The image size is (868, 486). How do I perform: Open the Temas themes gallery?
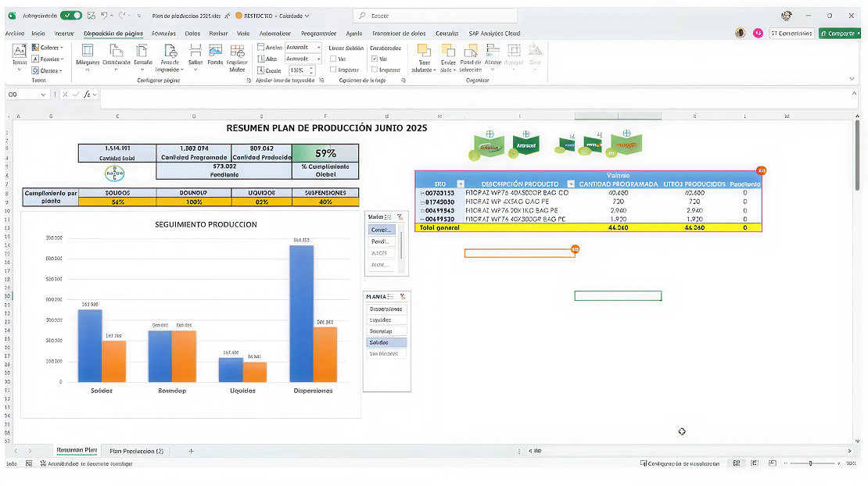tap(20, 58)
